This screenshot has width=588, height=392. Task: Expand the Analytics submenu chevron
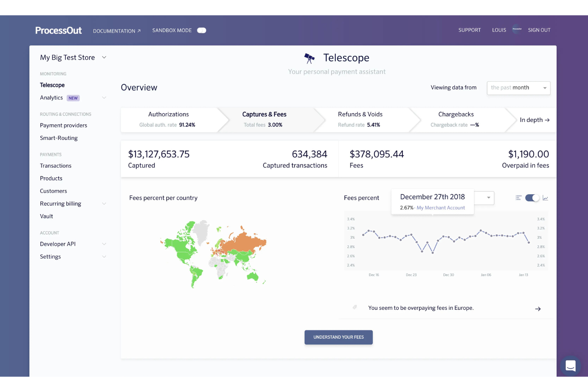[104, 98]
